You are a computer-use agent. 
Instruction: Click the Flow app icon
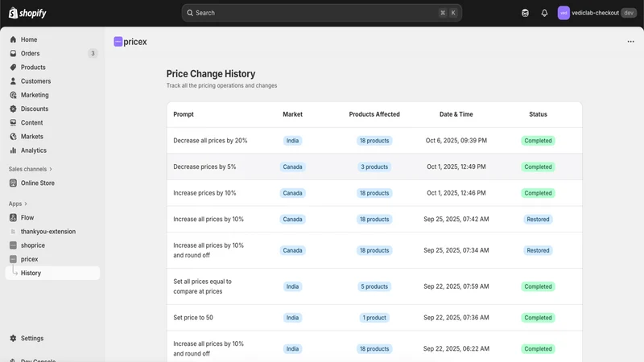[13, 217]
